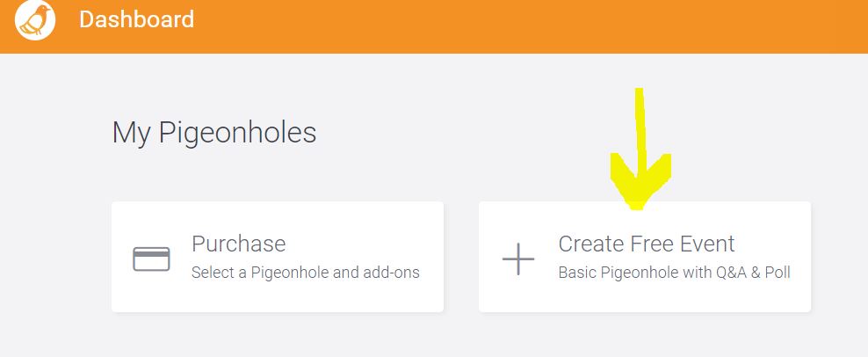Image resolution: width=868 pixels, height=357 pixels.
Task: Click the "Create Free Event" heading text
Action: [x=646, y=244]
